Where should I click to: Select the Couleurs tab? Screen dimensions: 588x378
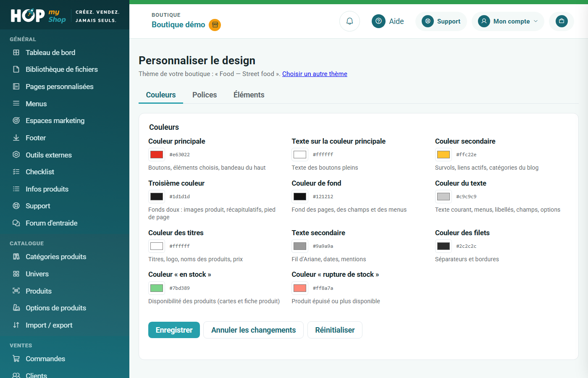tap(161, 95)
